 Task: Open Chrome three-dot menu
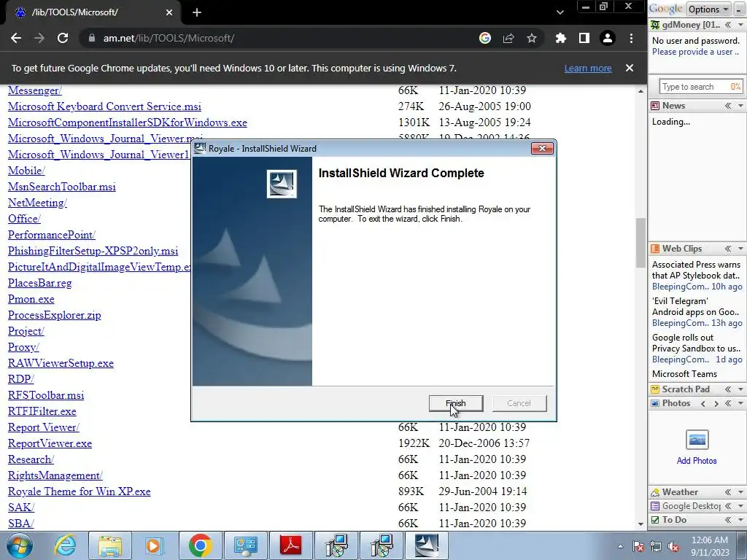point(631,38)
